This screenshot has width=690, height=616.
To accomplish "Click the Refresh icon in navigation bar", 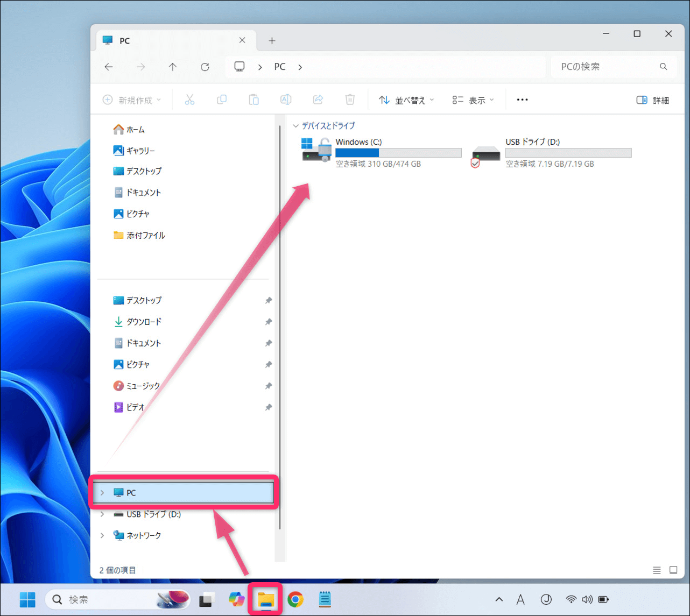I will point(205,67).
